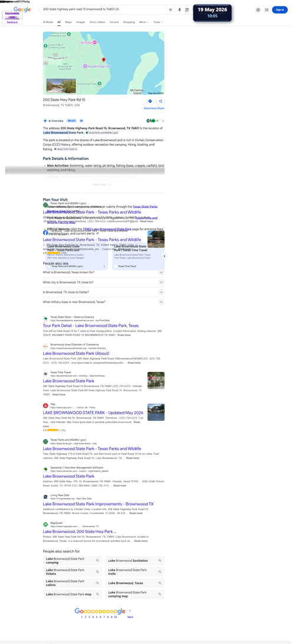Image resolution: width=295 pixels, height=644 pixels.
Task: Search 'Lake Brownwood State Park cabins' suggestion
Action: pyautogui.click(x=73, y=583)
